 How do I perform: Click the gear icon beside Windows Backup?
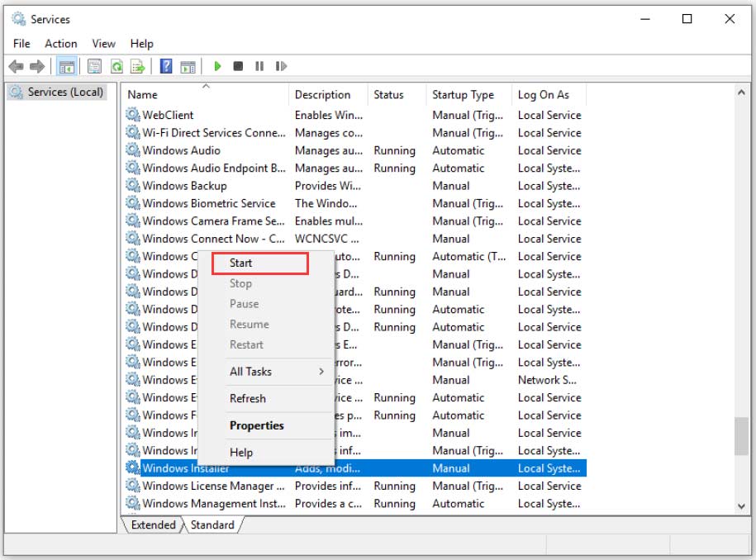click(x=132, y=185)
